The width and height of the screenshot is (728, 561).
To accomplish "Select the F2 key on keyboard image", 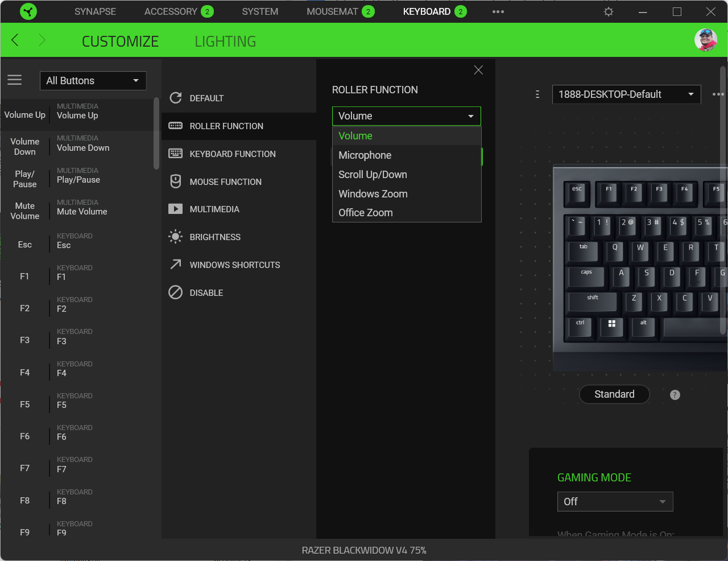I will [x=634, y=194].
